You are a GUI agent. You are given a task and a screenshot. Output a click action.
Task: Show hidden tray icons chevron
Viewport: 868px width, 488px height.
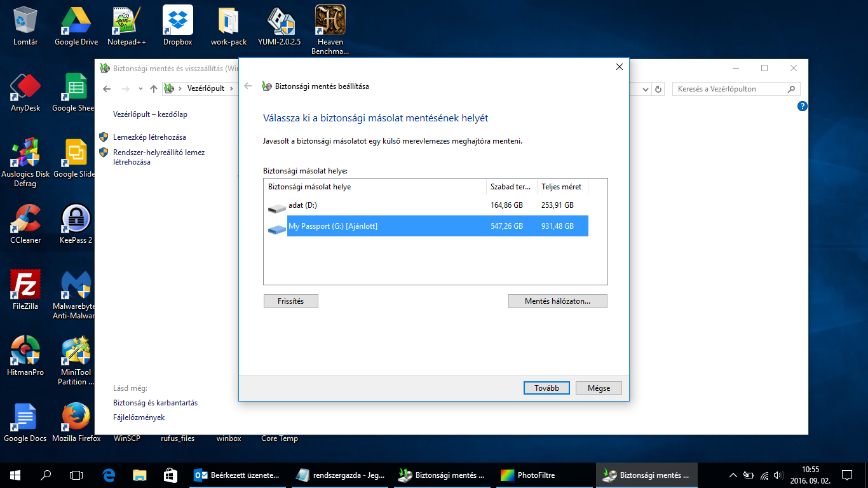733,475
